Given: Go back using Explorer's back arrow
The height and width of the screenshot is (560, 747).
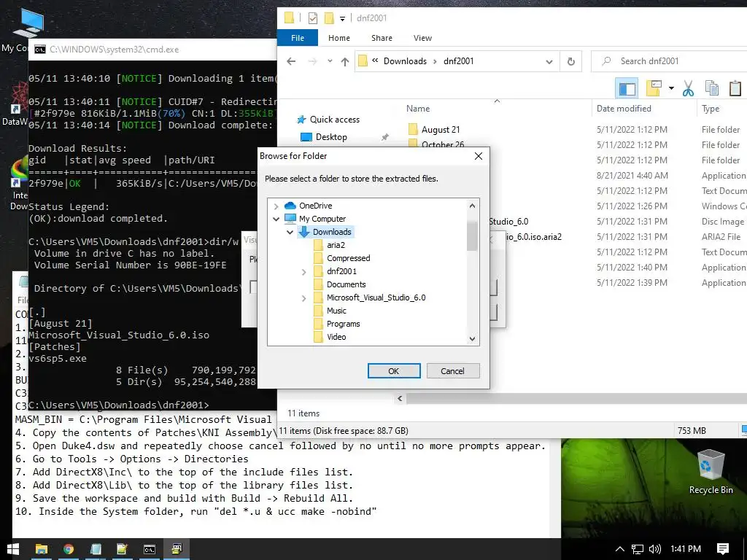Looking at the screenshot, I should [291, 61].
